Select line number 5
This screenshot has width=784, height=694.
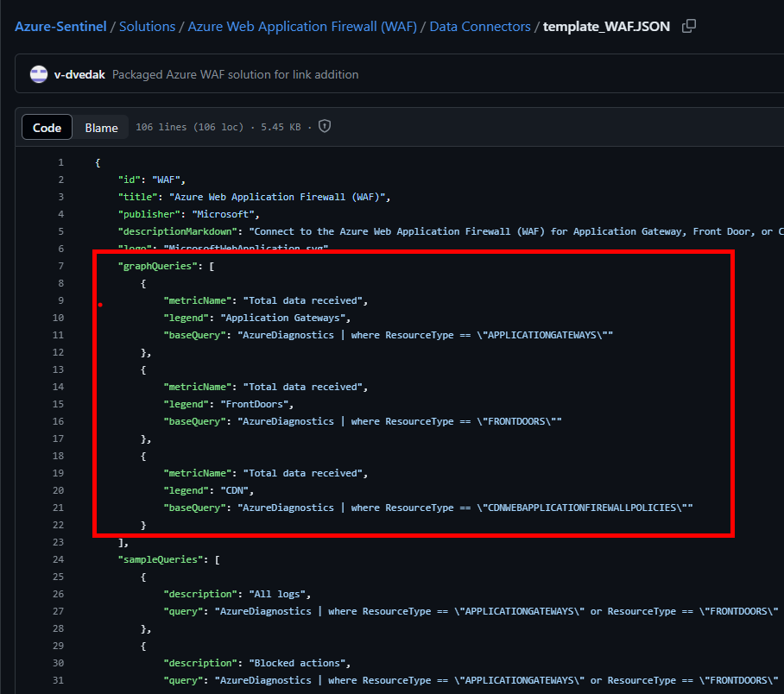[x=60, y=231]
